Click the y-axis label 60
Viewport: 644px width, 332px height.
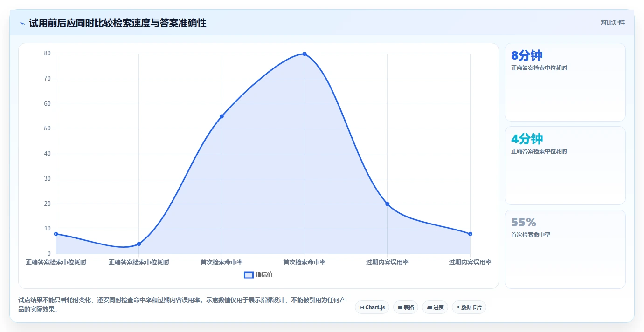coord(48,104)
